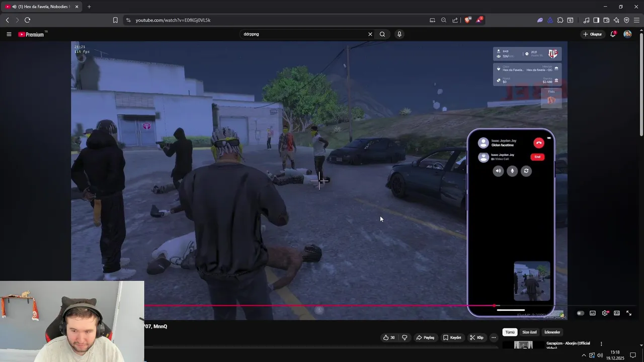This screenshot has height=362, width=644.
Task: Open player settings gear
Action: 605,313
